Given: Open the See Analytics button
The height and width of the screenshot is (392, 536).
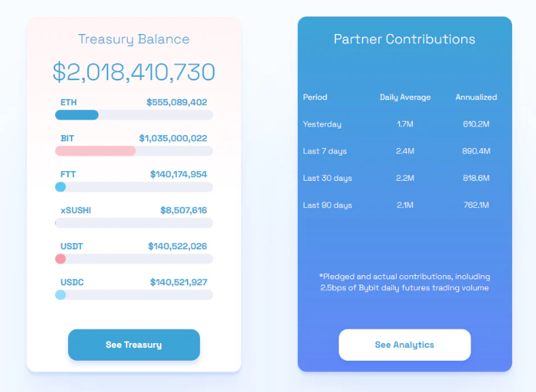Looking at the screenshot, I should tap(405, 344).
